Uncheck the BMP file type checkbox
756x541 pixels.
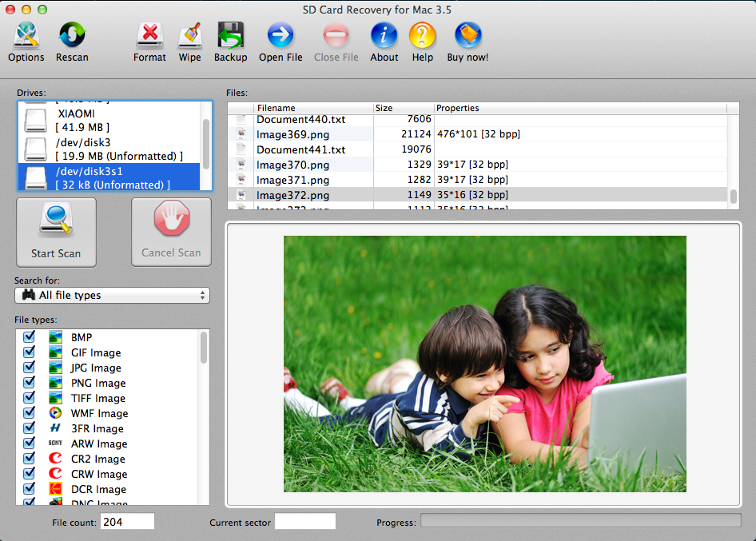tap(30, 337)
